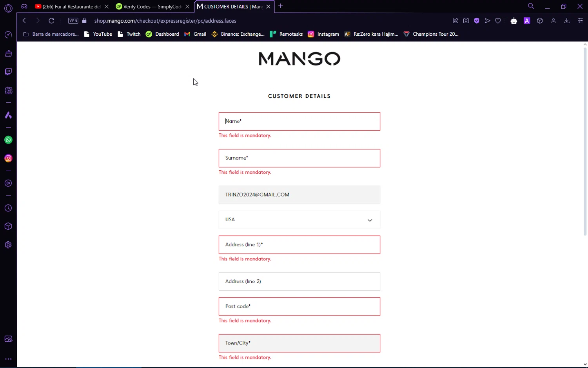The image size is (588, 368).
Task: Open the send arrow icon in toolbar
Action: pos(487,21)
